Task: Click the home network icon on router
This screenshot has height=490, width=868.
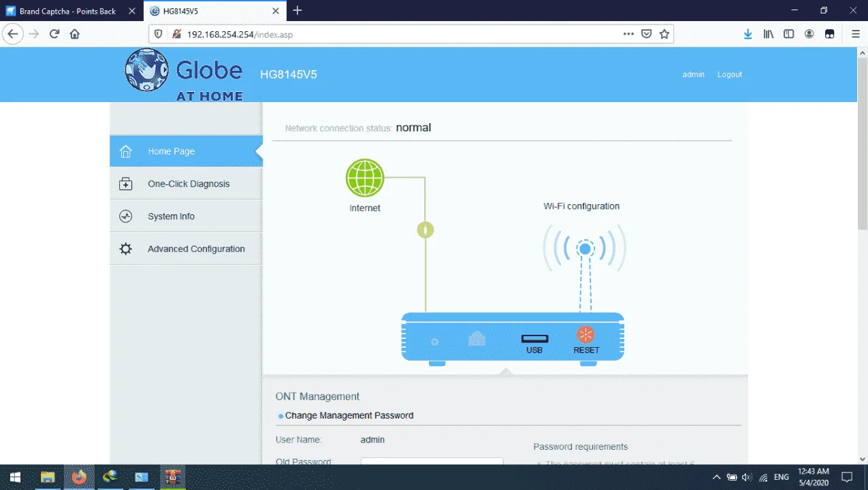Action: pos(477,338)
